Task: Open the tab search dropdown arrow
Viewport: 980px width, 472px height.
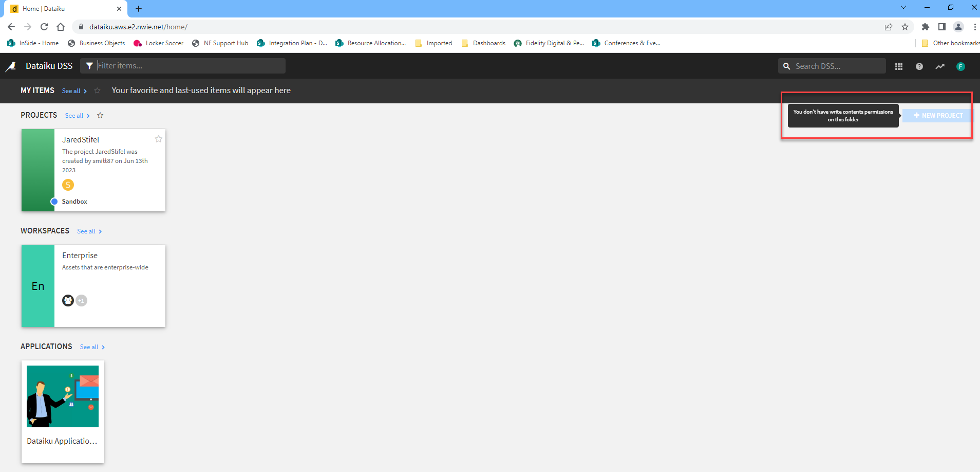Action: (903, 7)
